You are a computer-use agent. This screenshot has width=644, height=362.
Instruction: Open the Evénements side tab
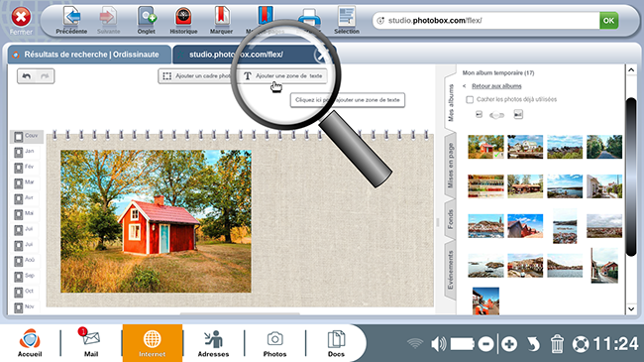tap(451, 271)
